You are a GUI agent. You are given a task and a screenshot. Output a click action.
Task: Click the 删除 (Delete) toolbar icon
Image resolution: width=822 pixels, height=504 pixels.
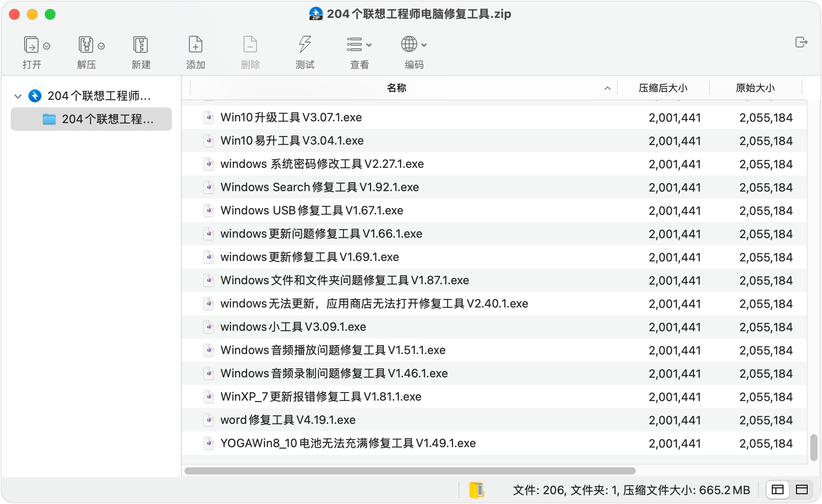[x=250, y=44]
